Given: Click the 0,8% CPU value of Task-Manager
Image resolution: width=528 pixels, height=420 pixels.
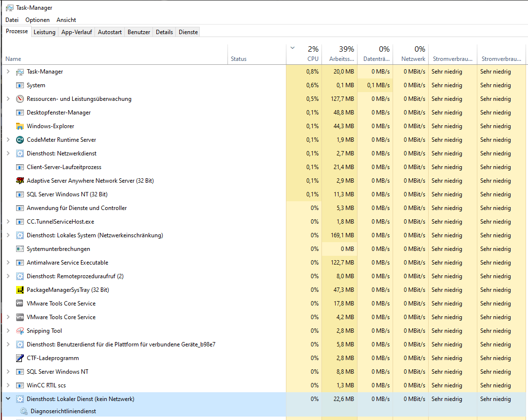Looking at the screenshot, I should 312,72.
